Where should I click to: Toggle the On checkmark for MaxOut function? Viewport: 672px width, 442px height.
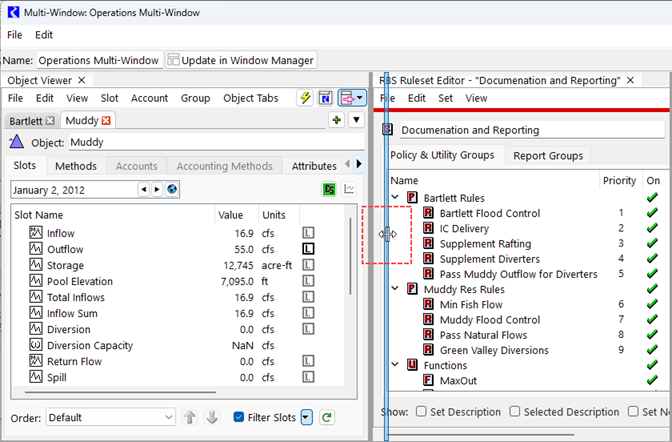pos(652,380)
